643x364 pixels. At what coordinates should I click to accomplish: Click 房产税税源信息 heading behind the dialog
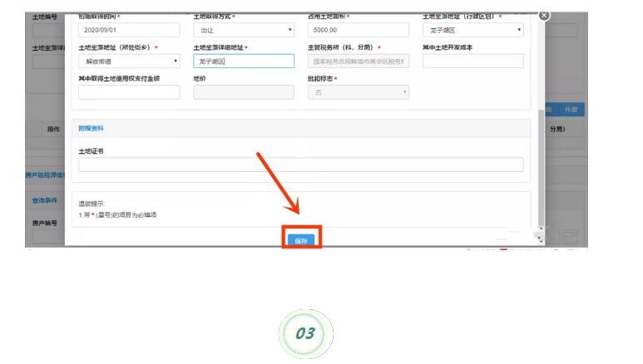[45, 175]
